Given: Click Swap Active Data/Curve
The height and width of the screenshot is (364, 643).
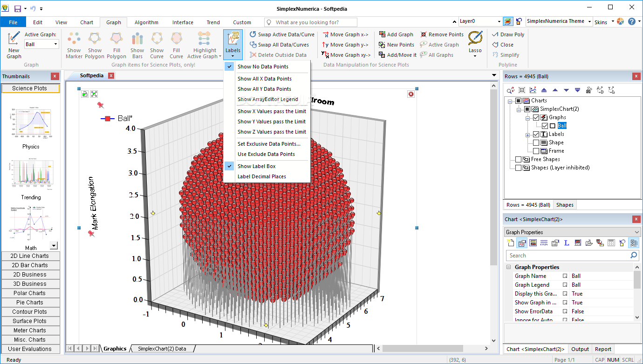Looking at the screenshot, I should click(x=282, y=34).
